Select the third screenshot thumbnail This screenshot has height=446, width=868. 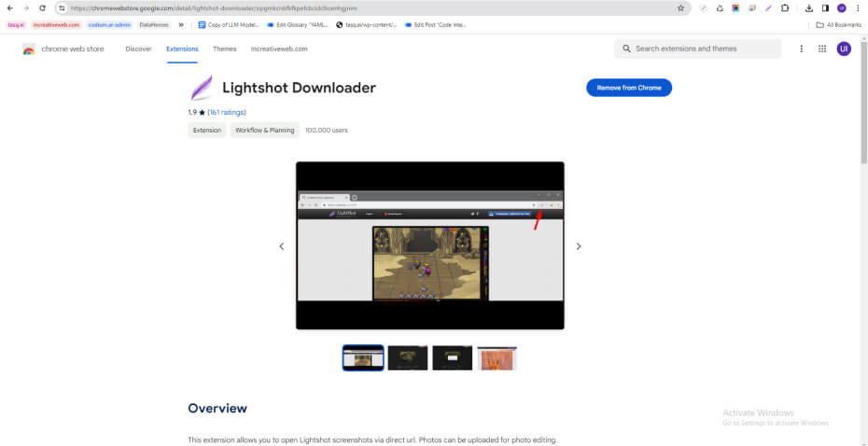(453, 357)
